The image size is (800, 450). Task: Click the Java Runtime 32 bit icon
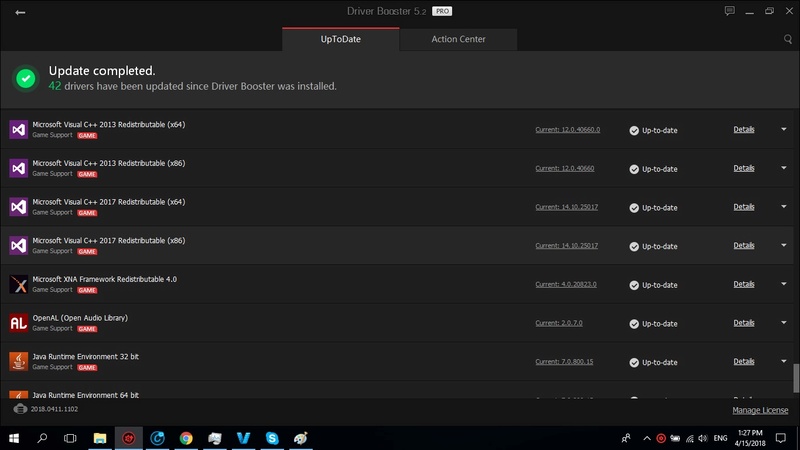(x=18, y=361)
